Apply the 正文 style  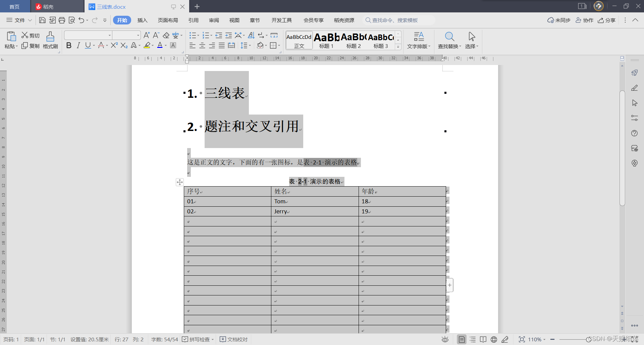point(299,40)
